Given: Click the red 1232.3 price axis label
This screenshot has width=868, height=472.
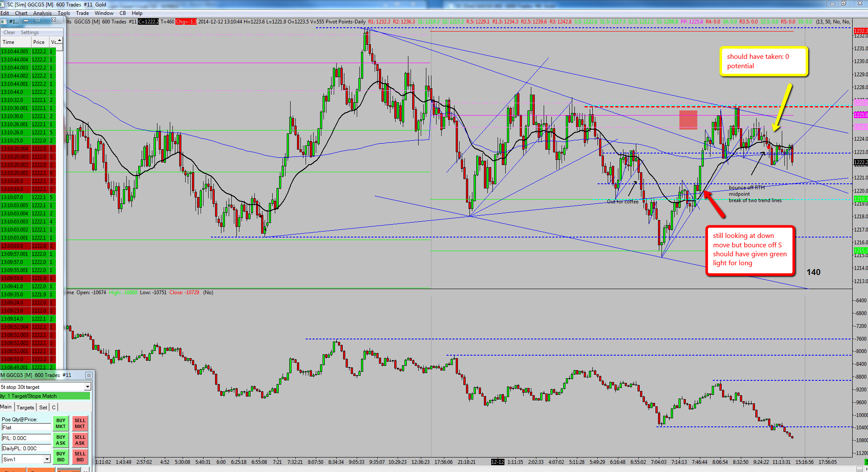Looking at the screenshot, I should tap(860, 31).
